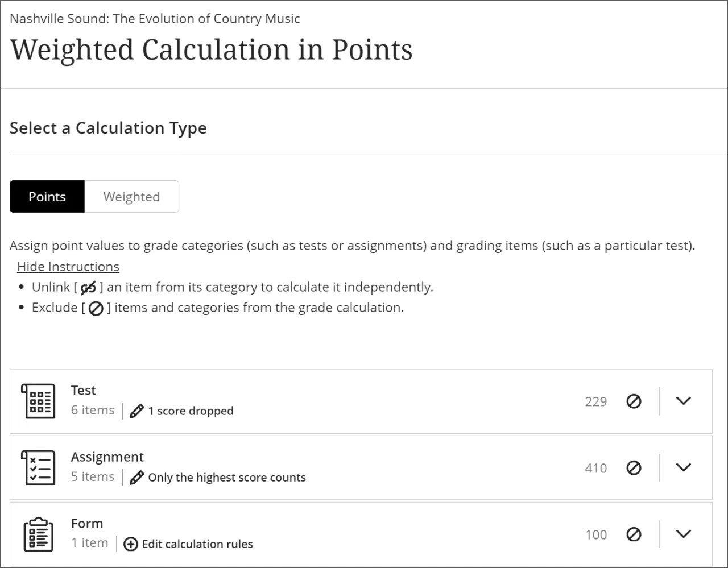Click the Assignment category checklist icon

click(x=38, y=467)
